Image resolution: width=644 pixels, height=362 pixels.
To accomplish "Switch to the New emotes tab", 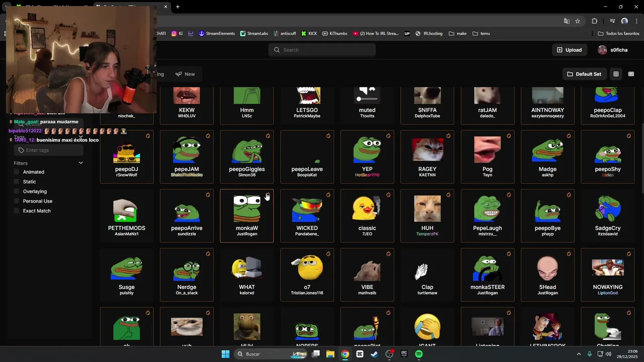I will pos(185,74).
